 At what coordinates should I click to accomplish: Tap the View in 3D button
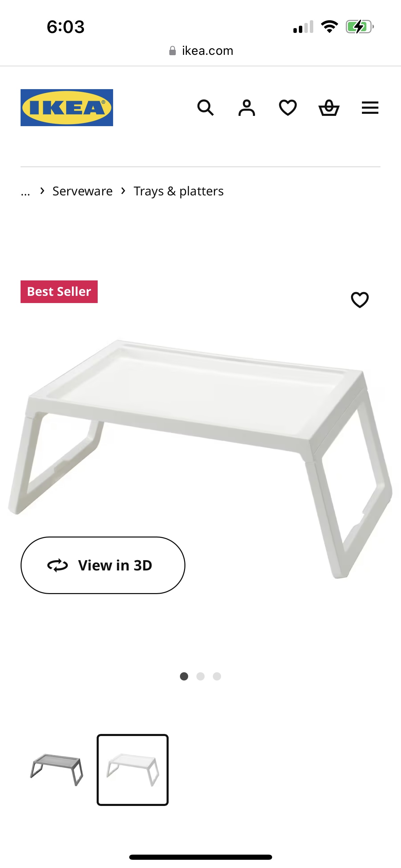pos(103,565)
